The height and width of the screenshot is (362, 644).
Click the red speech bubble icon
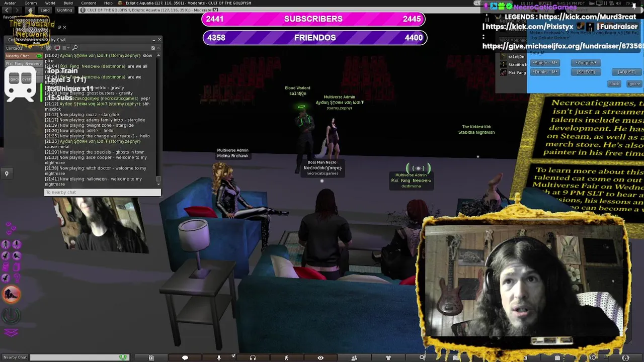pos(57,48)
